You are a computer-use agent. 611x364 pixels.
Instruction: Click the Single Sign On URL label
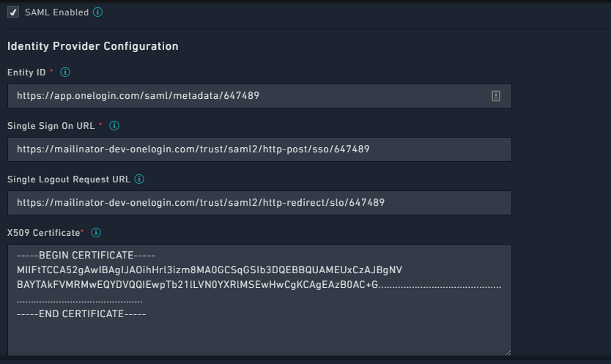point(51,126)
